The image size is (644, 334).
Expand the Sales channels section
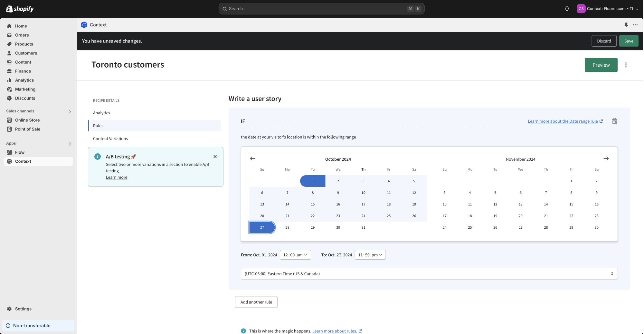[70, 111]
